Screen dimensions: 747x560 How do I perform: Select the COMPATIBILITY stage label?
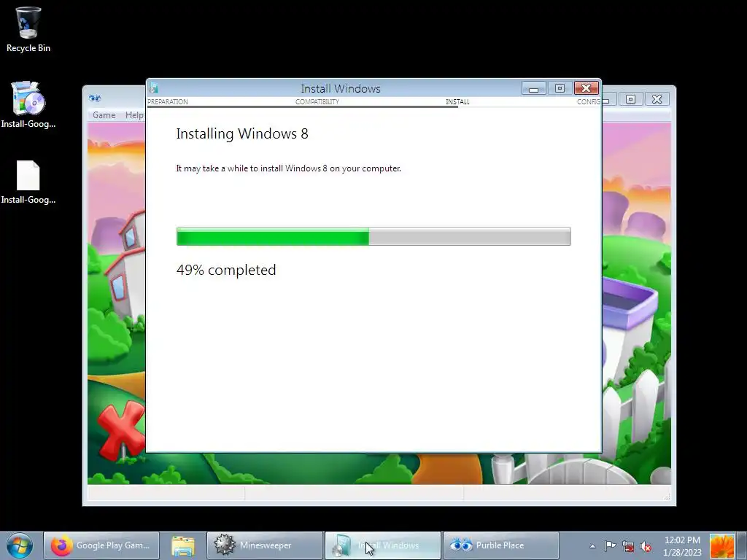coord(317,102)
